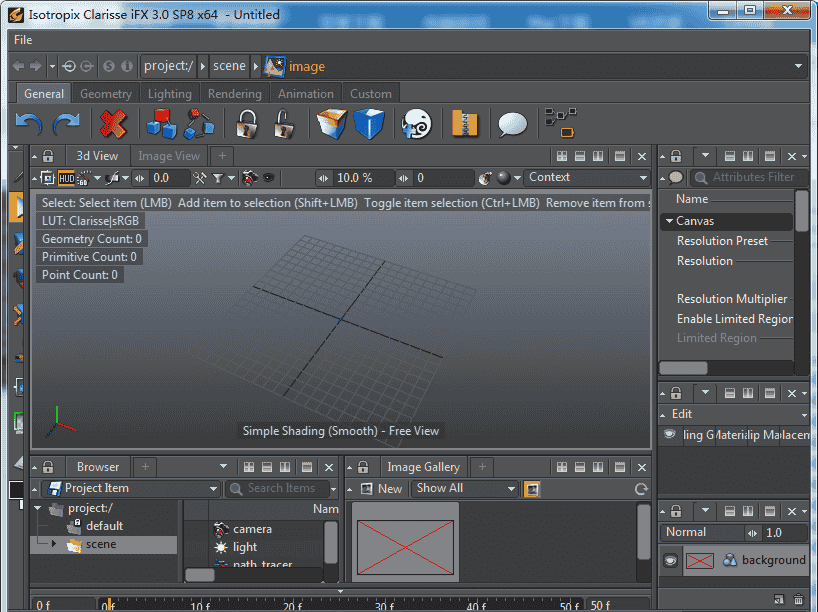Click the Unlock item padlock icon

(x=283, y=122)
